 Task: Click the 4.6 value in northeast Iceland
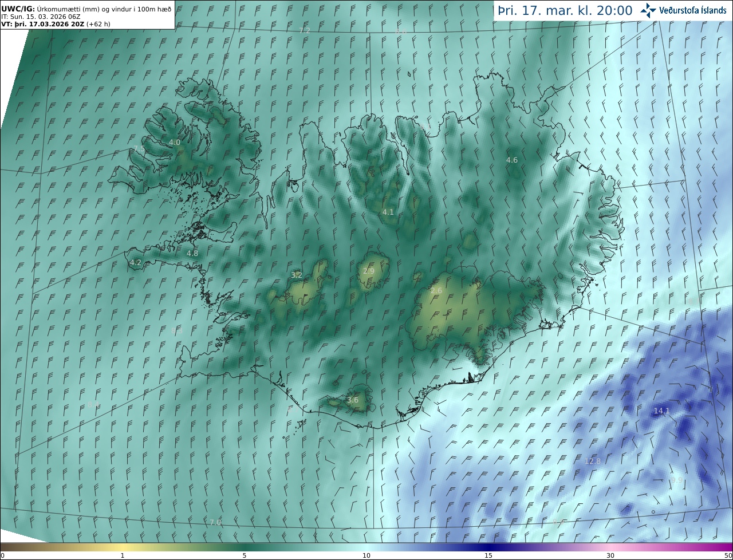(512, 160)
